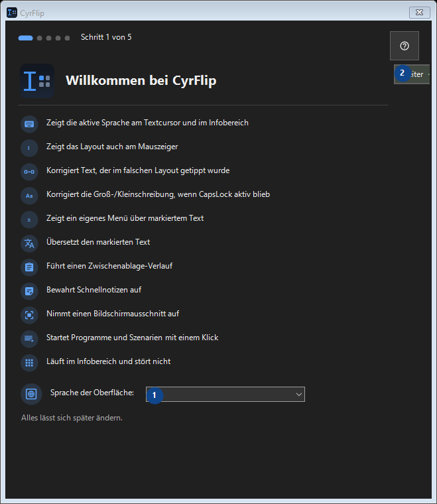
Task: Click the cursor icon beside Mauszeiger layout feature
Action: tap(29, 148)
